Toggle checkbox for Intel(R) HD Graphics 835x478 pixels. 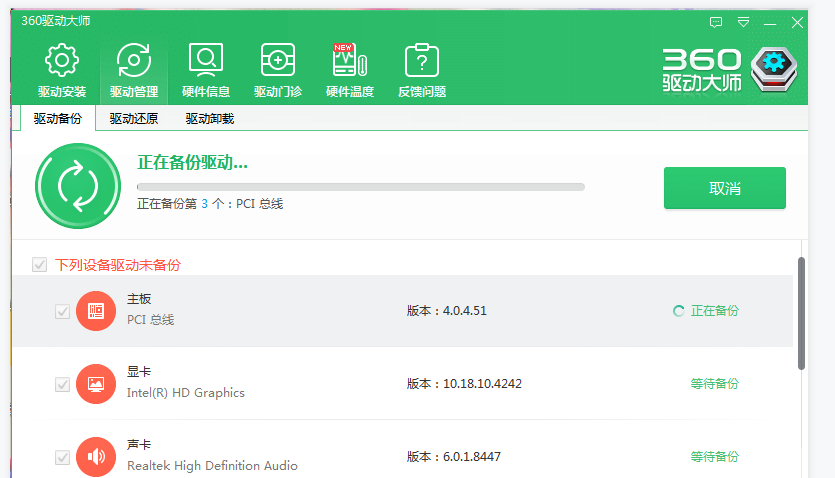click(62, 384)
